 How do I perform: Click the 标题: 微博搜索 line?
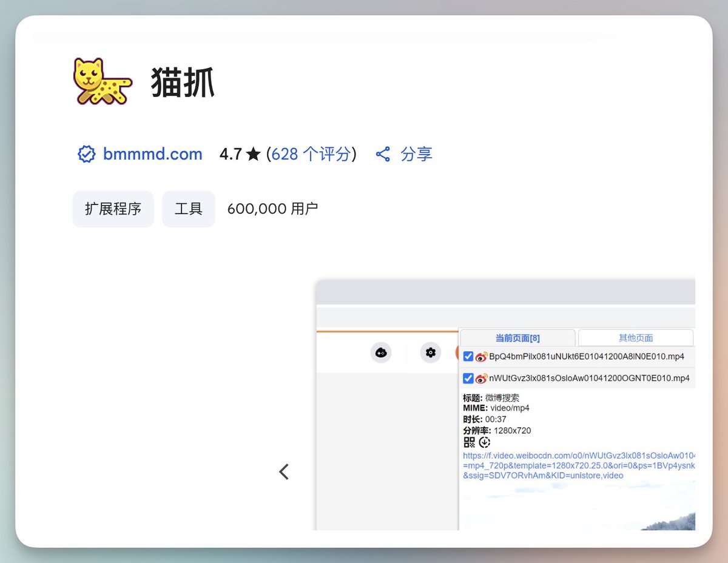point(491,398)
